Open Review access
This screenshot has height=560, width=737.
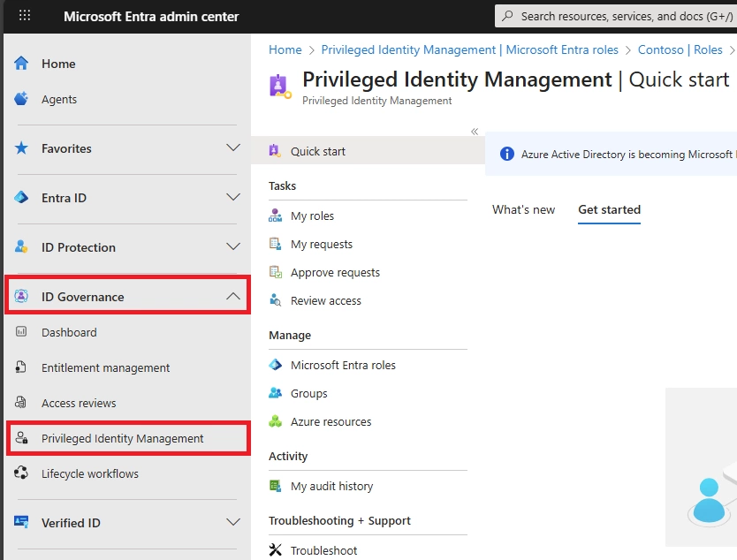[325, 300]
